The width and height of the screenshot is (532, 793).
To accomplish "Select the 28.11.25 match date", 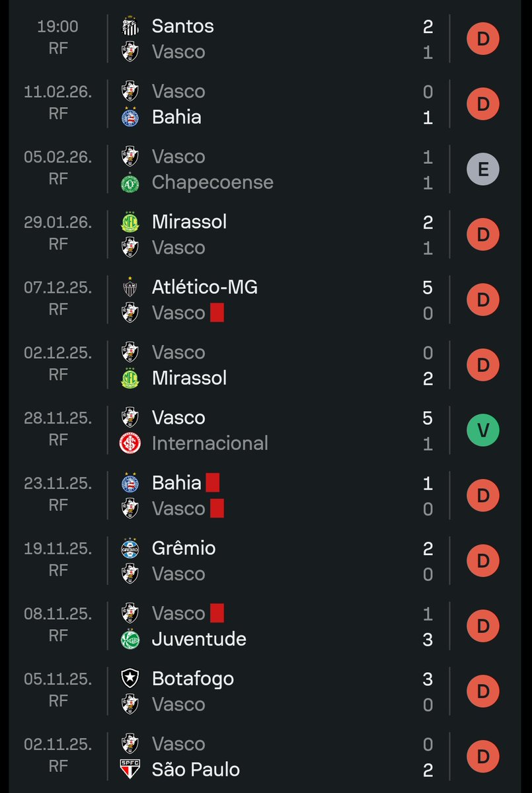I will (57, 418).
